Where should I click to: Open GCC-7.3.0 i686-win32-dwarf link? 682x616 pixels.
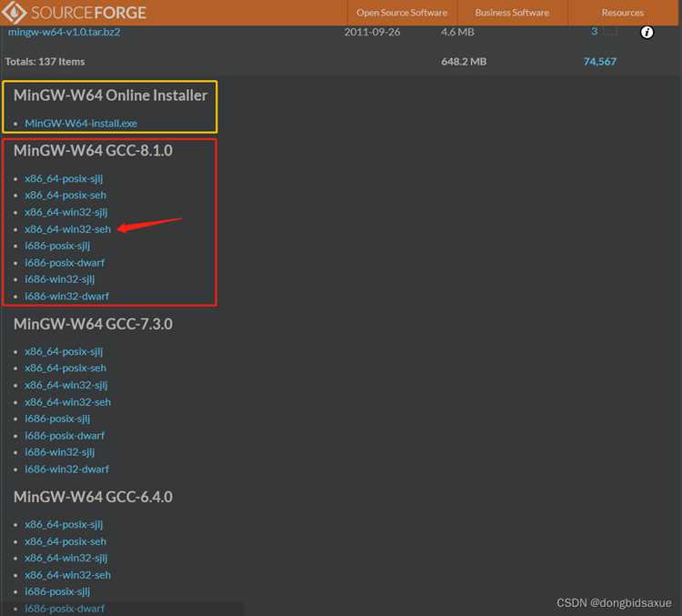[x=66, y=470]
